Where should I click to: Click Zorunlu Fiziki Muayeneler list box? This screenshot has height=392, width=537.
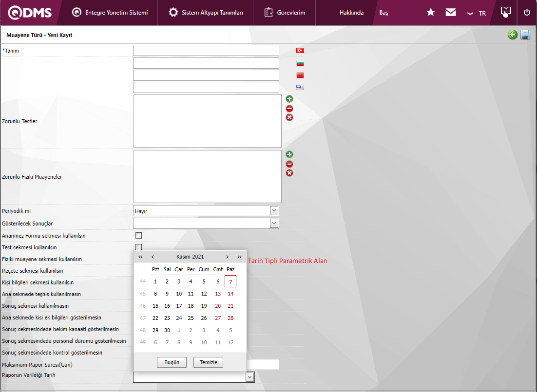[x=207, y=176]
